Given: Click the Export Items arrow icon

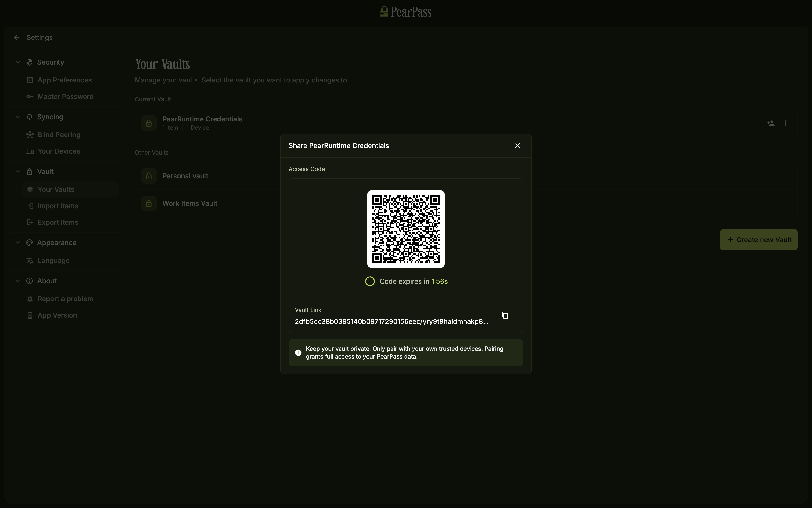Looking at the screenshot, I should [30, 222].
